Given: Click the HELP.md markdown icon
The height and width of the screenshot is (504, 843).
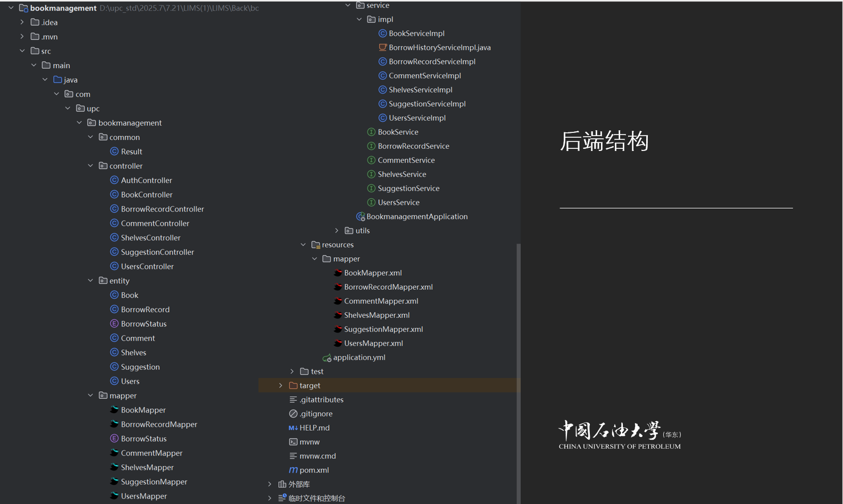Looking at the screenshot, I should 293,428.
